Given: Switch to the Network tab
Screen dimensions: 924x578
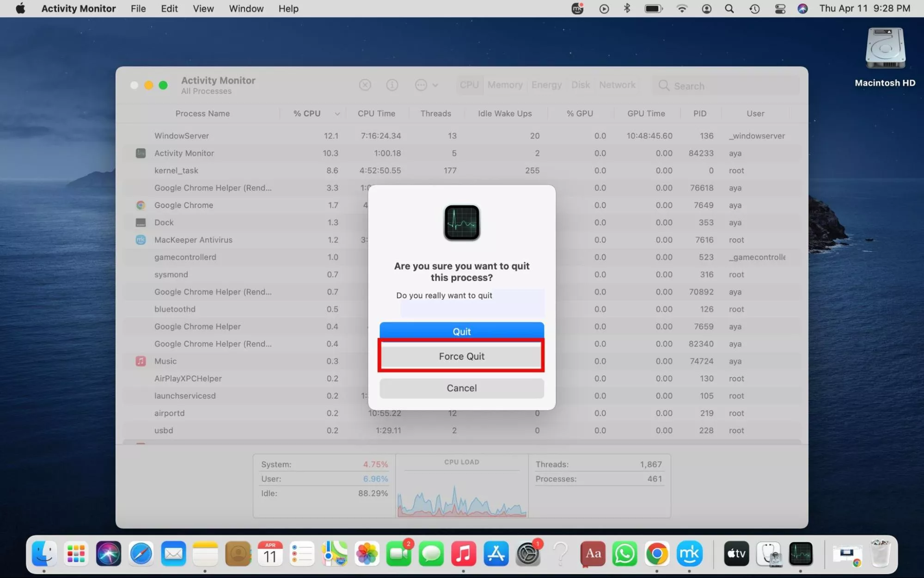Looking at the screenshot, I should [617, 85].
